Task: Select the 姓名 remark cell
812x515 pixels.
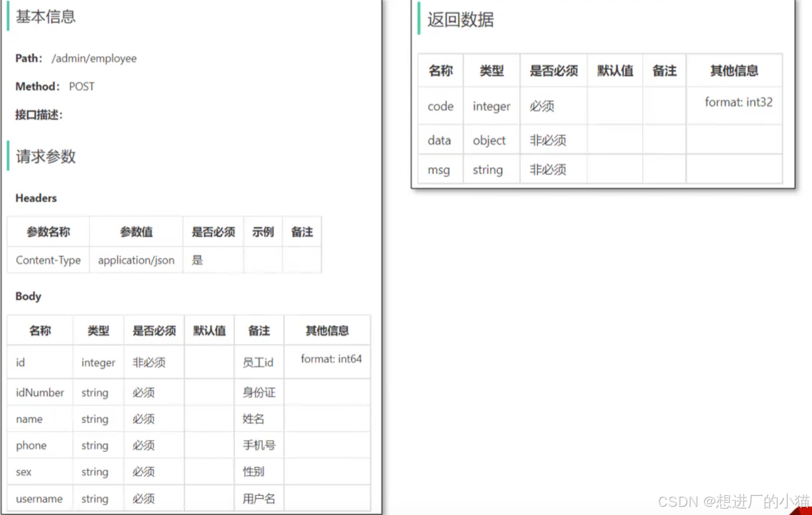Action: (259, 419)
